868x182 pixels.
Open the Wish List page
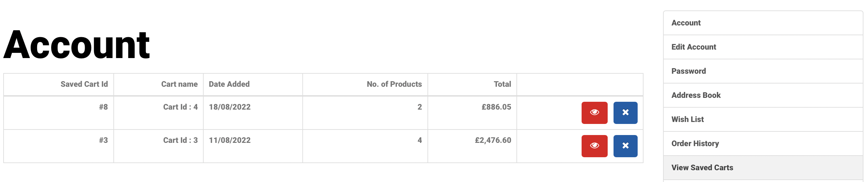click(x=687, y=119)
